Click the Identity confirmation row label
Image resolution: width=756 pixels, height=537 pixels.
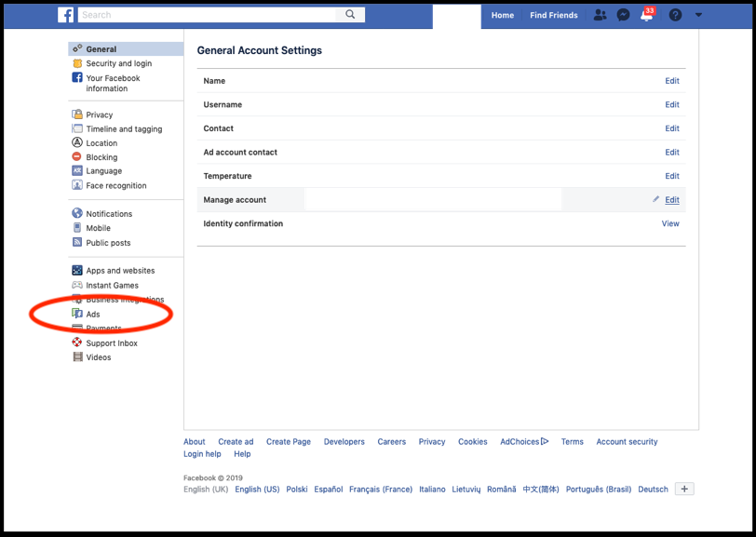click(243, 223)
